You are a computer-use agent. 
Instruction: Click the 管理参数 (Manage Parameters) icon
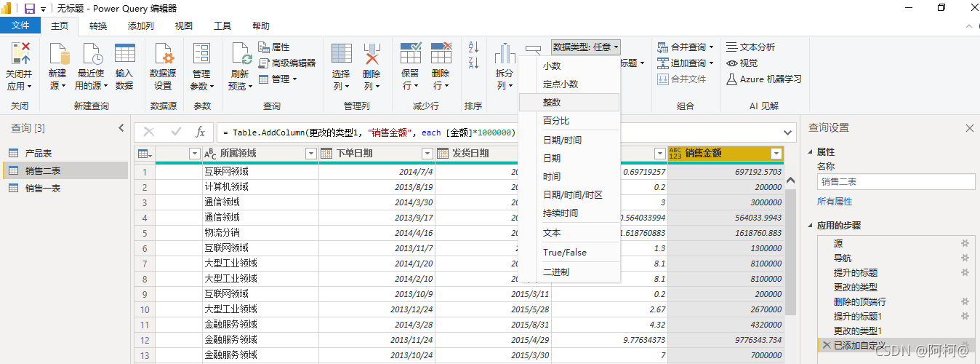click(x=201, y=53)
